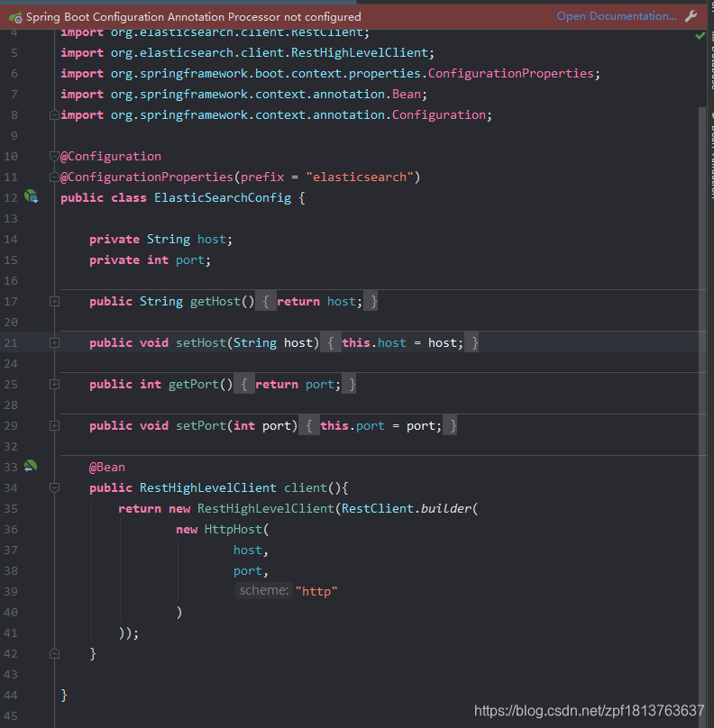The image size is (714, 728).
Task: Click the port argument on line 38
Action: click(248, 570)
